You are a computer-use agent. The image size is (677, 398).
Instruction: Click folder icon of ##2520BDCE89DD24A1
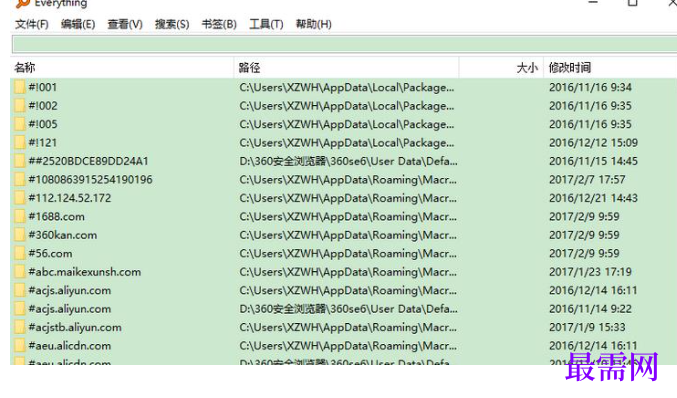19,161
